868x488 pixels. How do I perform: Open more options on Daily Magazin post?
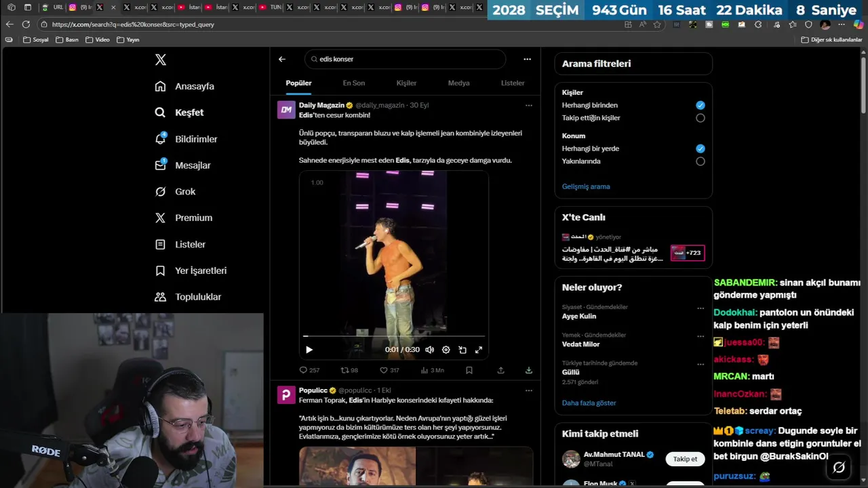pos(529,105)
